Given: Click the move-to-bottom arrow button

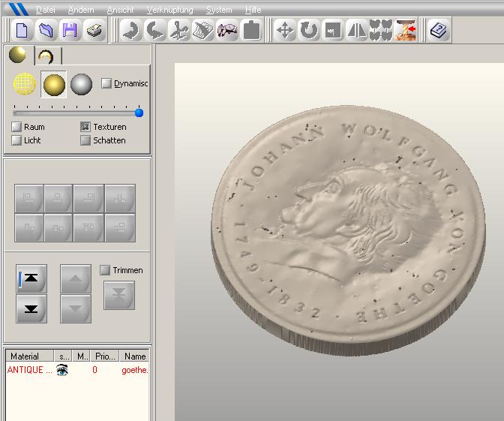Looking at the screenshot, I should pos(31,309).
